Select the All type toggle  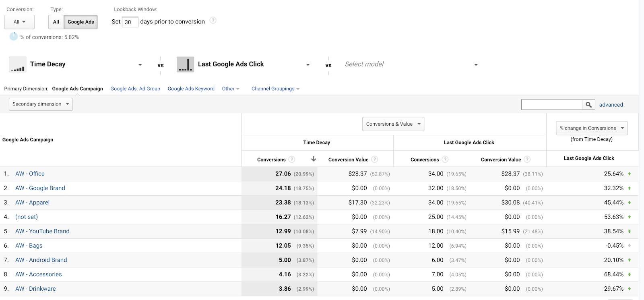point(56,22)
